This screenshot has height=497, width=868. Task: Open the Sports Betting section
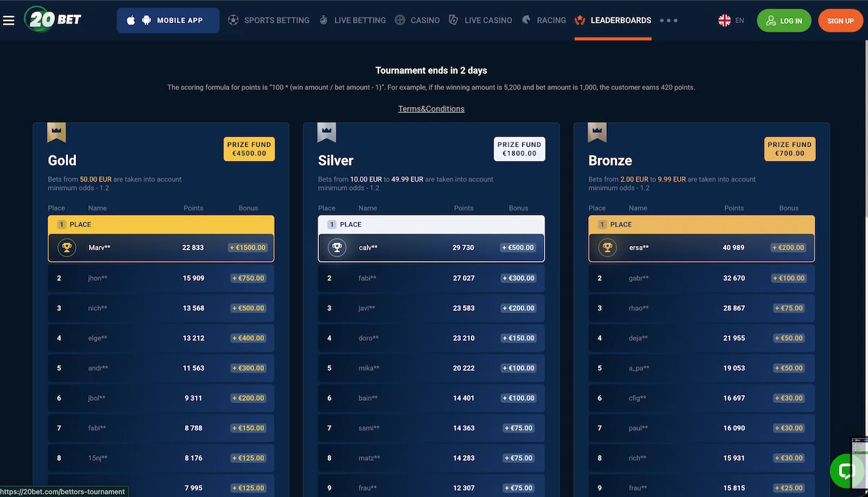[268, 20]
